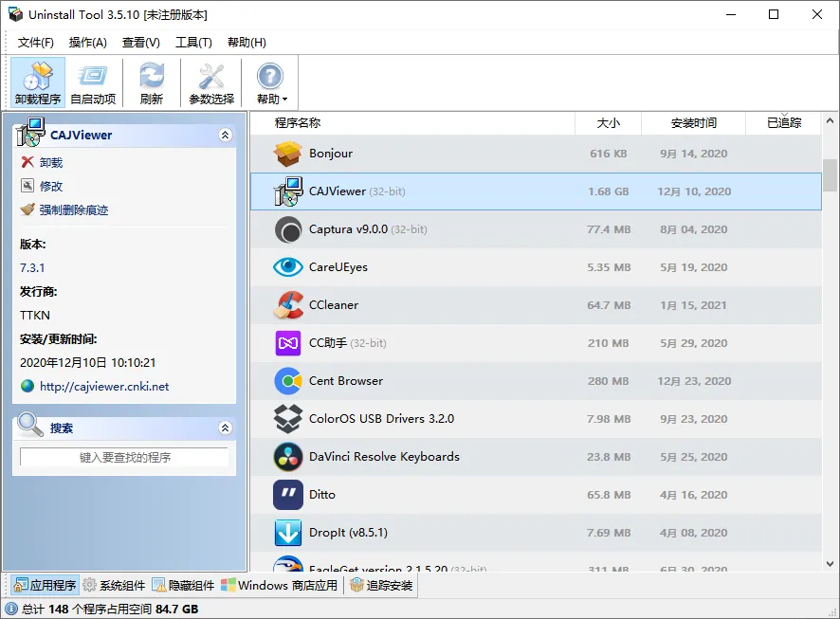
Task: Select the CareUEyes eye icon
Action: click(x=287, y=266)
